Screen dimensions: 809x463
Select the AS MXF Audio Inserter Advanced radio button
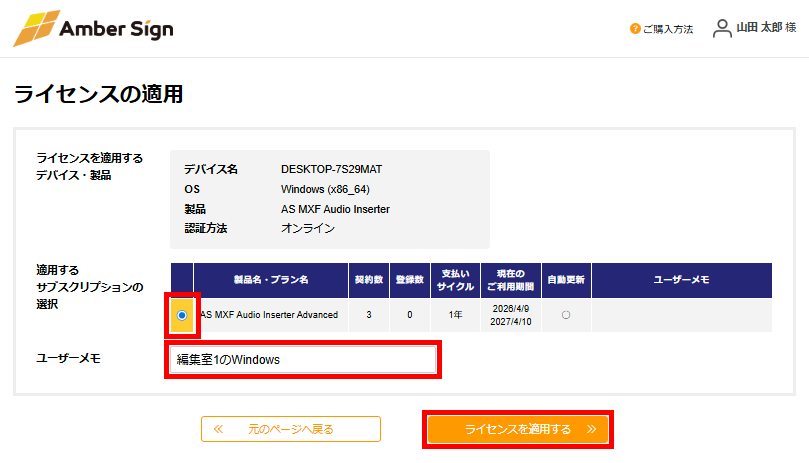pyautogui.click(x=182, y=315)
